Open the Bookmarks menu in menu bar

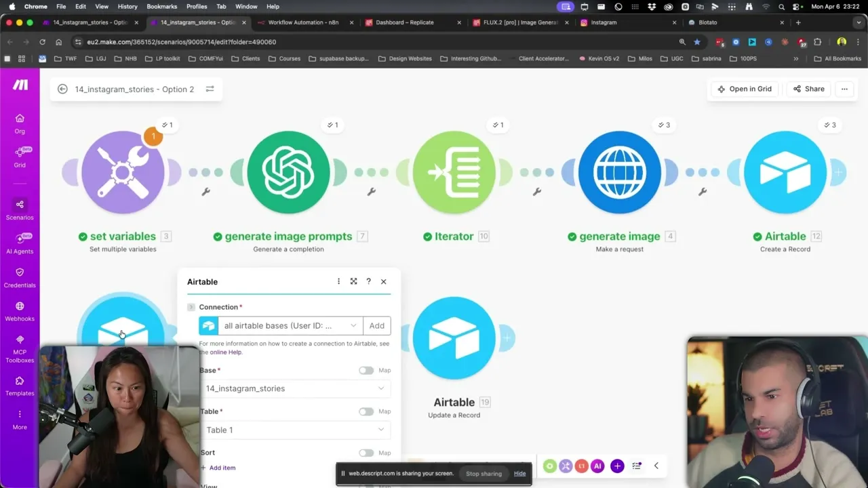click(162, 6)
